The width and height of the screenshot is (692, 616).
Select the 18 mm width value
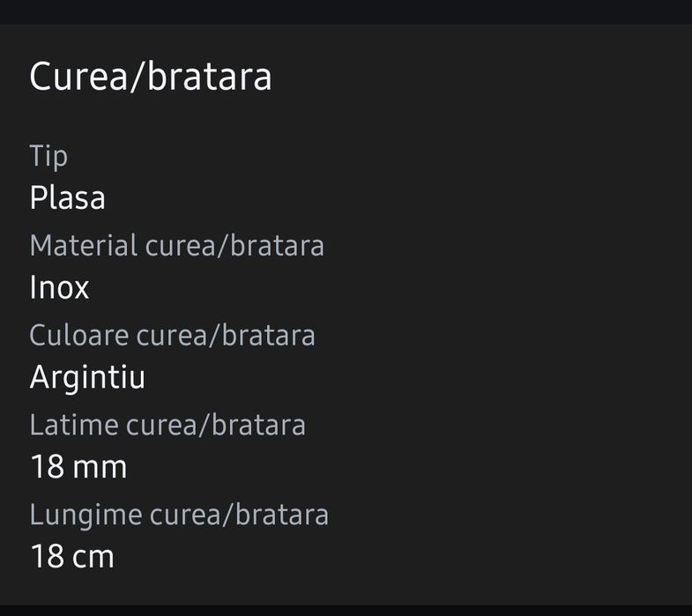coord(78,466)
